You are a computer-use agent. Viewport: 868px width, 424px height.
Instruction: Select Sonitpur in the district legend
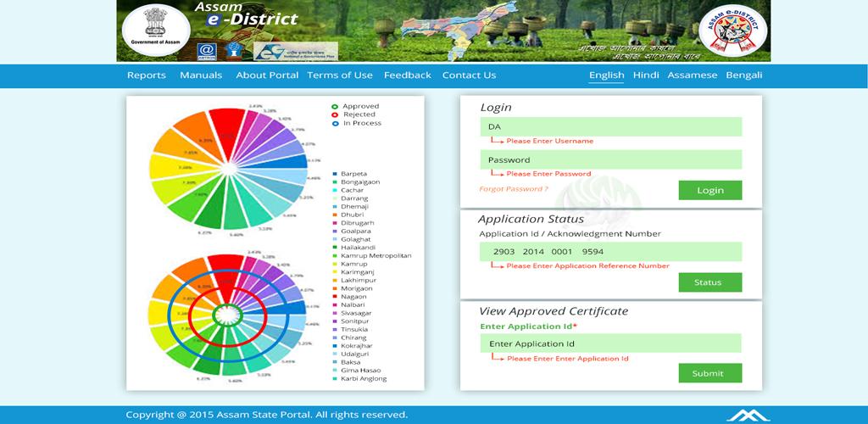coord(355,321)
